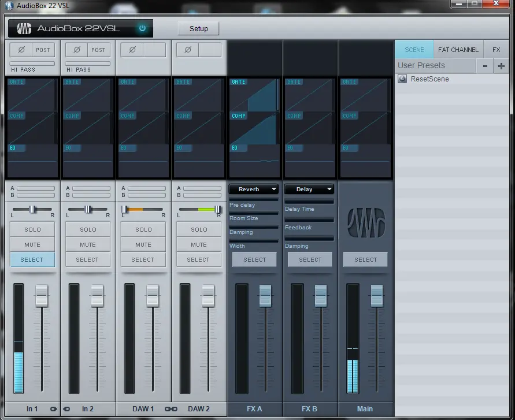Click the In 1 FX A send bar
The width and height of the screenshot is (515, 420).
click(36, 188)
